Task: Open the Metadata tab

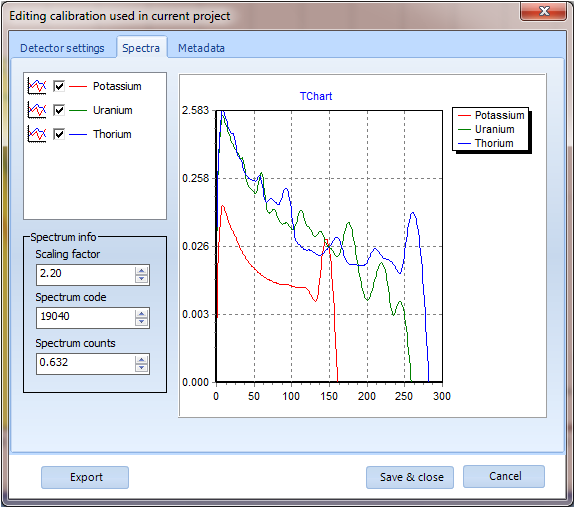Action: click(201, 48)
